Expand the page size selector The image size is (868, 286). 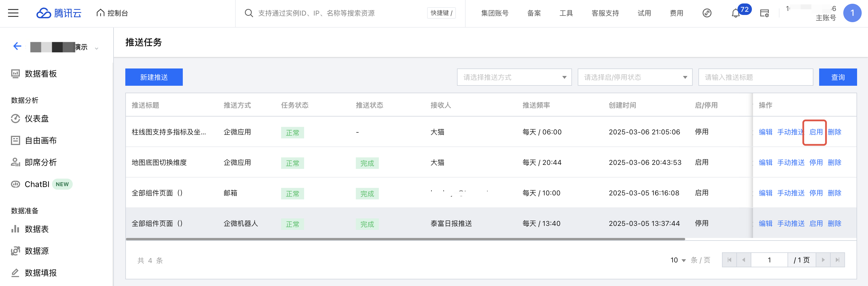click(x=678, y=260)
